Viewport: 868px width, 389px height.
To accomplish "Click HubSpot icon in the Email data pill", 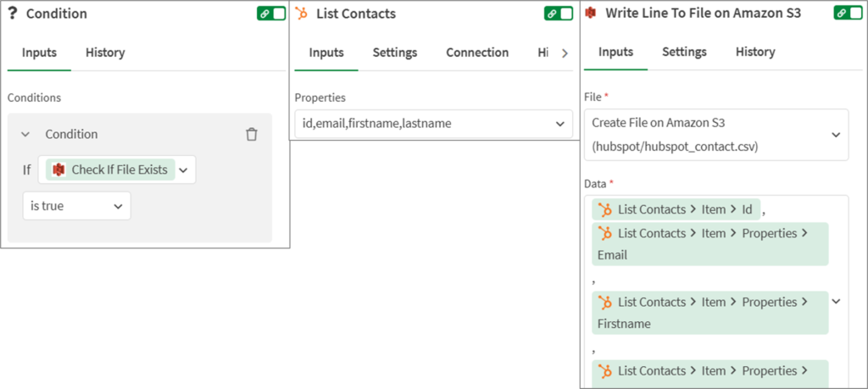I will [x=605, y=233].
